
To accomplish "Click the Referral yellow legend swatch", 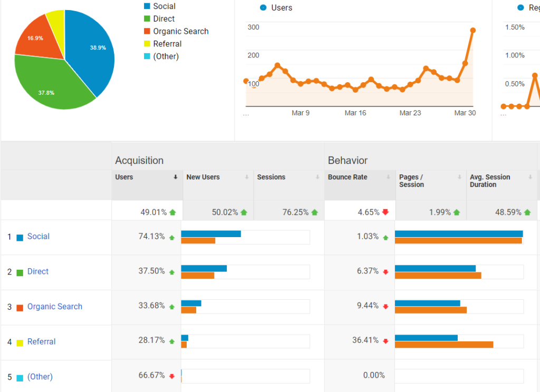I will tap(147, 44).
